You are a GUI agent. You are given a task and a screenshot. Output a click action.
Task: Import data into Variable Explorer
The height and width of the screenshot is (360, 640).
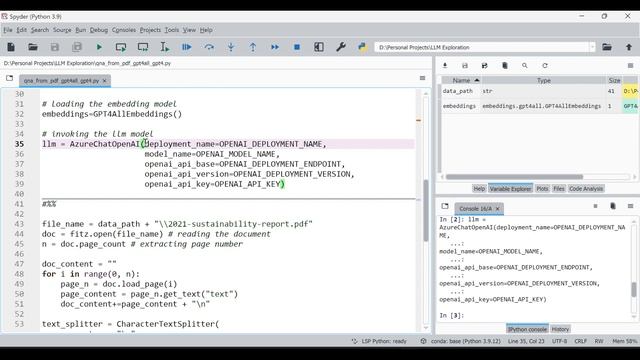[x=445, y=65]
